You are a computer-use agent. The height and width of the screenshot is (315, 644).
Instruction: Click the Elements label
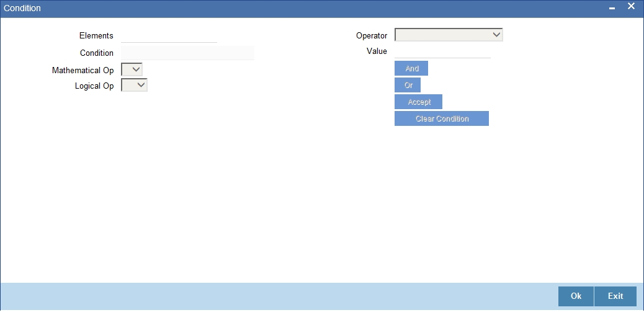click(x=97, y=36)
